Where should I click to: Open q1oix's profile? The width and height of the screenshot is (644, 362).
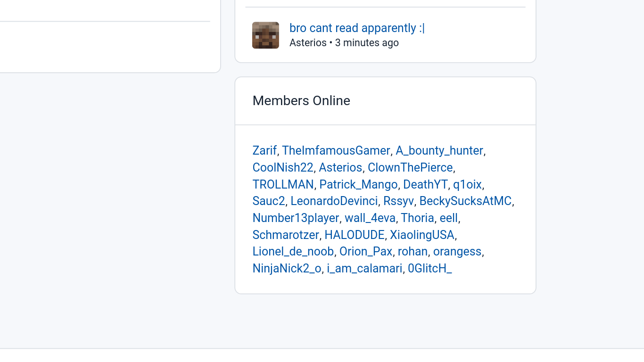[467, 184]
